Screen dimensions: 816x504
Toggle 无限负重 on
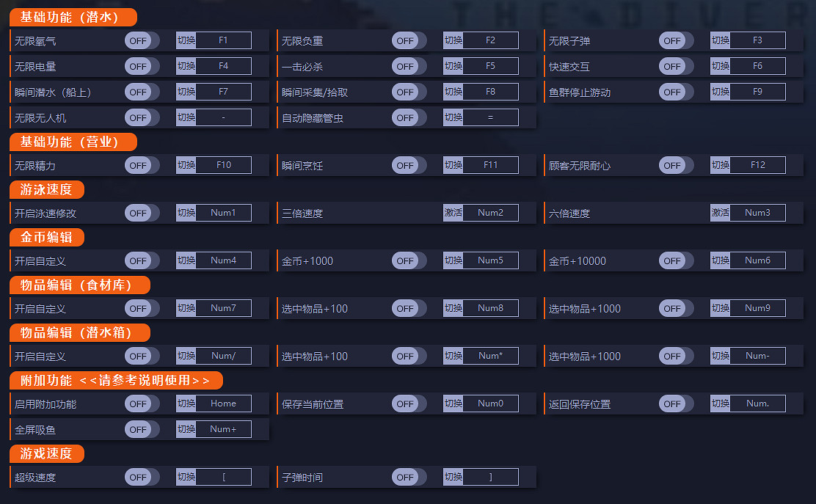pos(409,40)
